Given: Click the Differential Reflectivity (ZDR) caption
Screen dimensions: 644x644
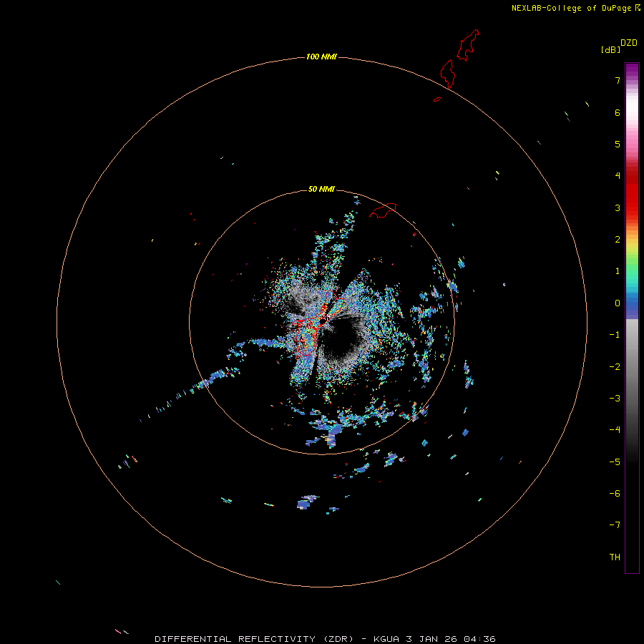Looking at the screenshot, I should (x=254, y=639).
